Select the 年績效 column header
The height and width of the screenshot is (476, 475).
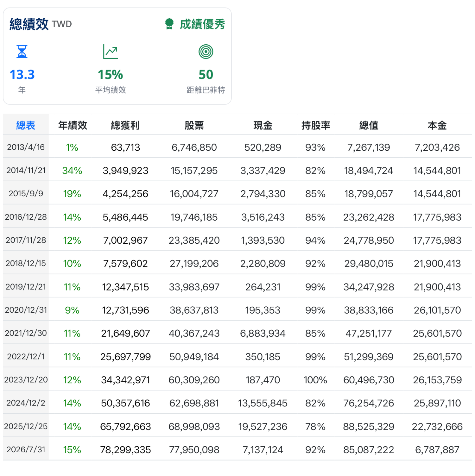tap(73, 125)
